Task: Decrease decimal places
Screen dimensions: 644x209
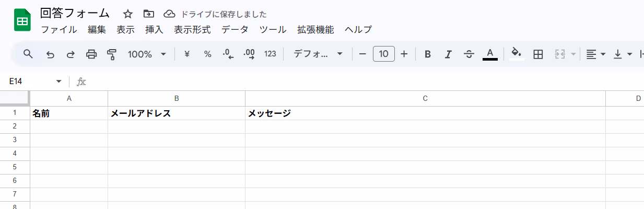Action: (228, 54)
